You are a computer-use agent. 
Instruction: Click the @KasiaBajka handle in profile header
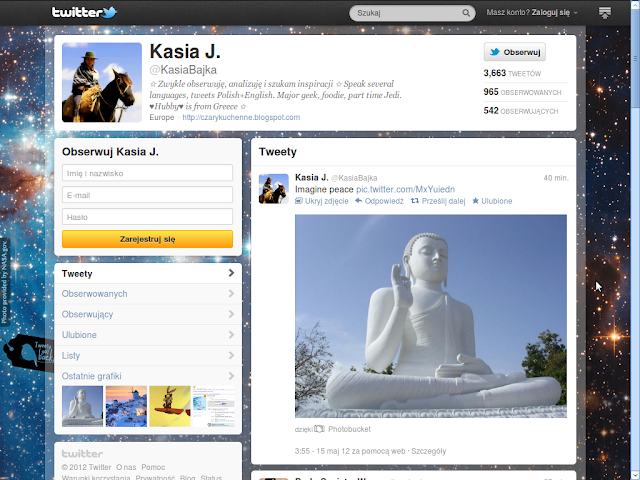click(x=183, y=70)
